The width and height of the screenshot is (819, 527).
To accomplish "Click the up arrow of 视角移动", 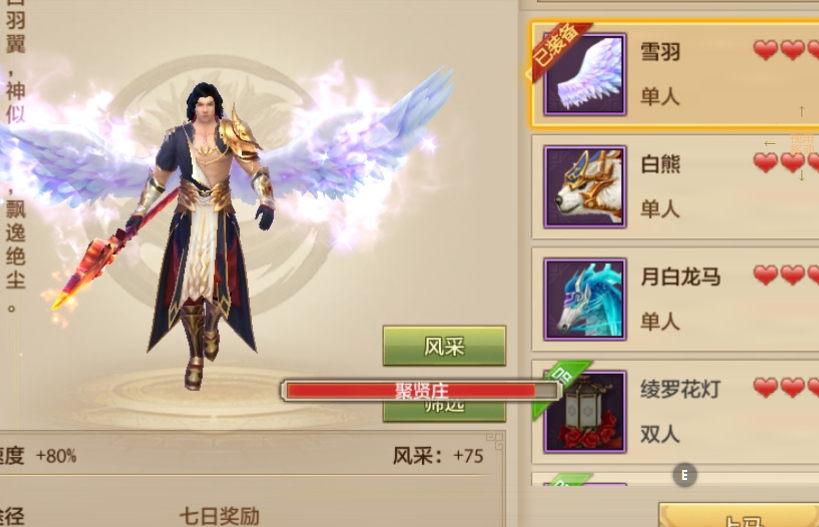I will point(801,111).
